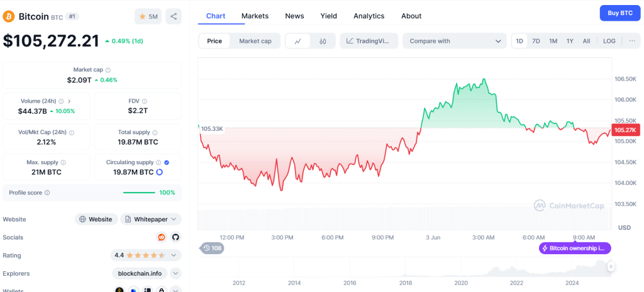Switch to the Analytics tab
The width and height of the screenshot is (644, 292).
pos(369,16)
